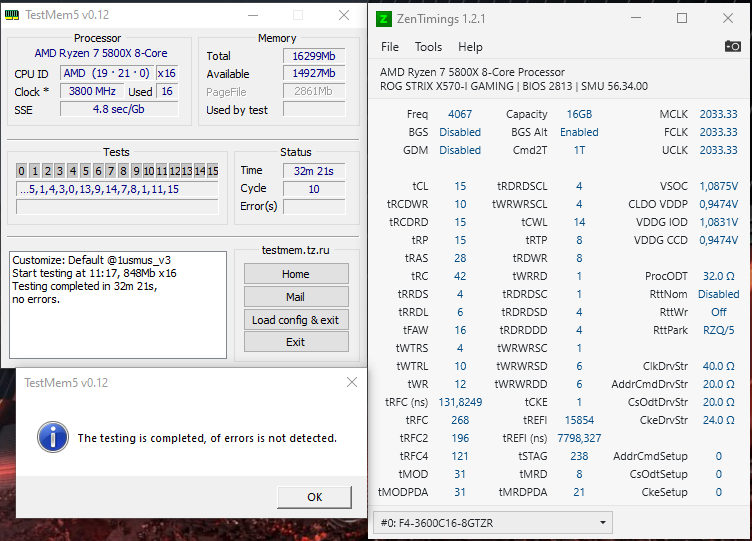The width and height of the screenshot is (752, 541).
Task: Open the File menu in ZenTimings
Action: [389, 47]
